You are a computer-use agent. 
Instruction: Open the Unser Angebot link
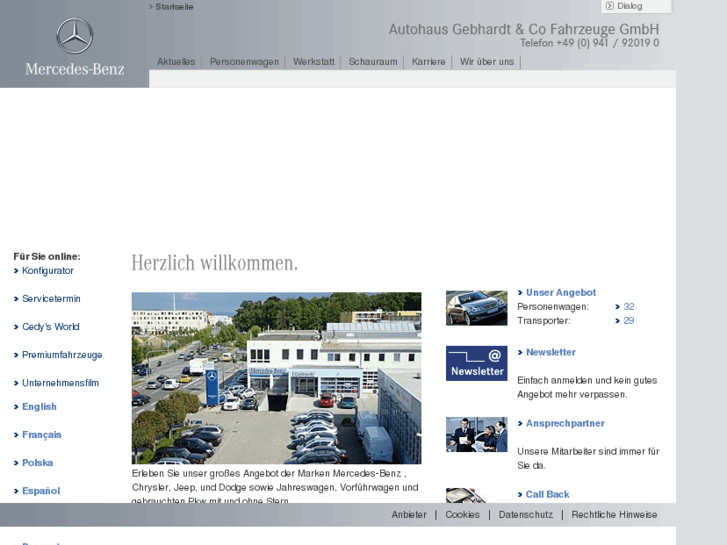(561, 293)
